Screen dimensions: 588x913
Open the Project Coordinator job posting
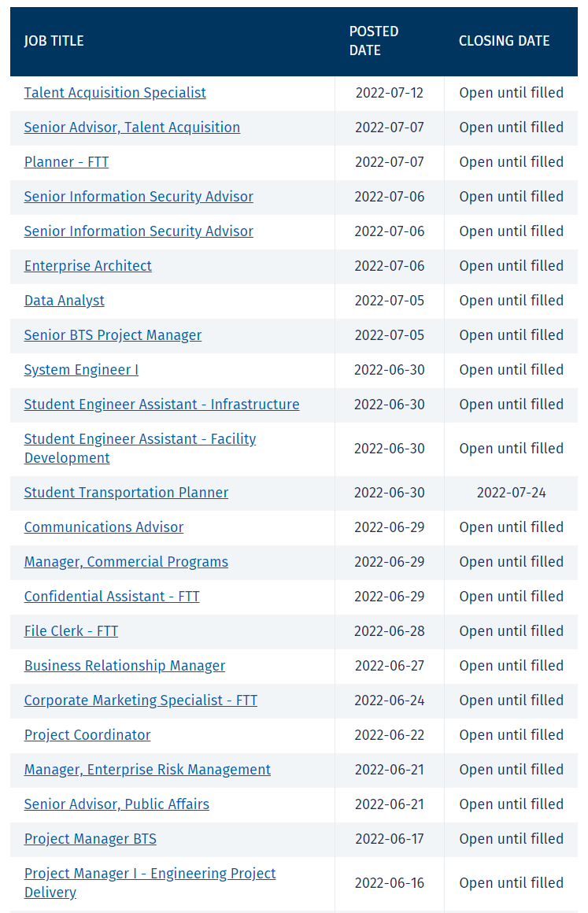coord(87,735)
